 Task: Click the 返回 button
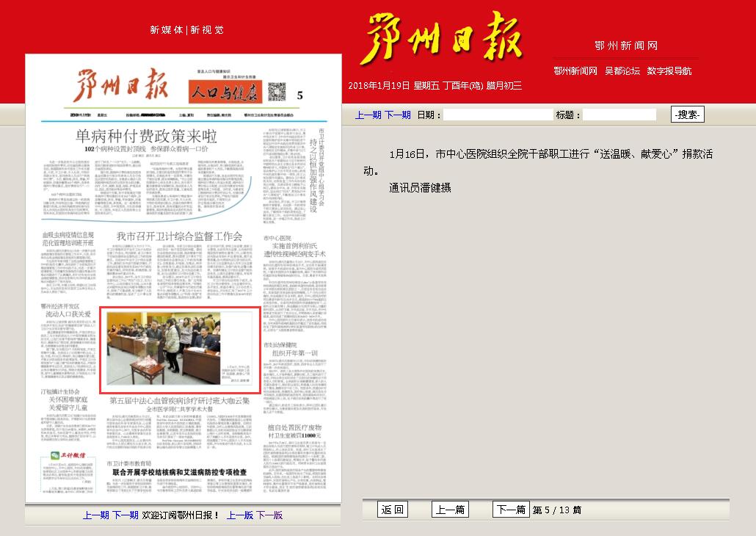pos(393,510)
